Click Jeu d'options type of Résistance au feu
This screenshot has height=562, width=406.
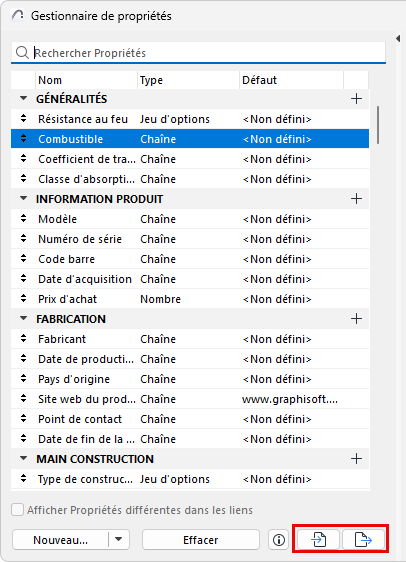point(175,119)
